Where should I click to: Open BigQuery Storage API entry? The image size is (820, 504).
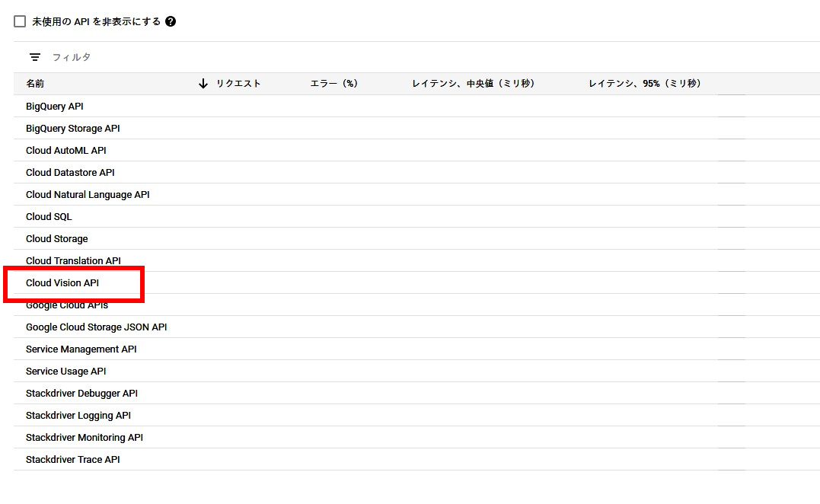coord(73,129)
